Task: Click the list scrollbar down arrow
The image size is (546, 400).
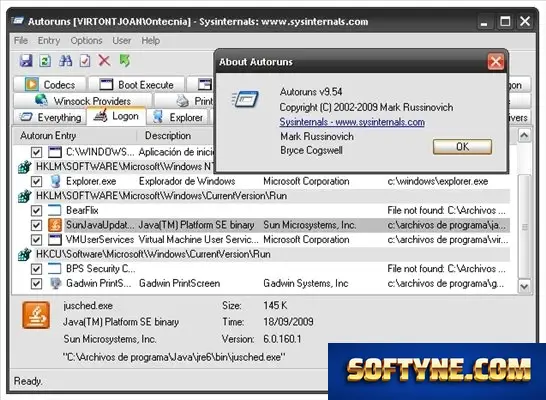Action: (524, 287)
